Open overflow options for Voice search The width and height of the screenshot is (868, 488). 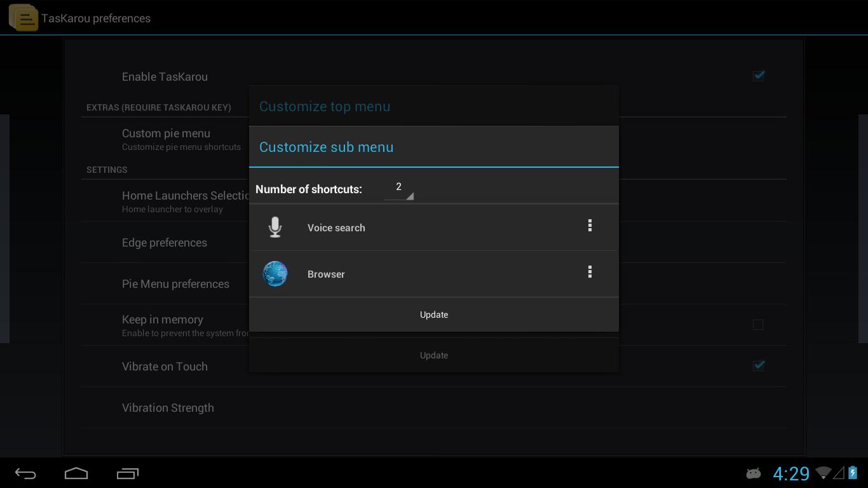tap(590, 226)
